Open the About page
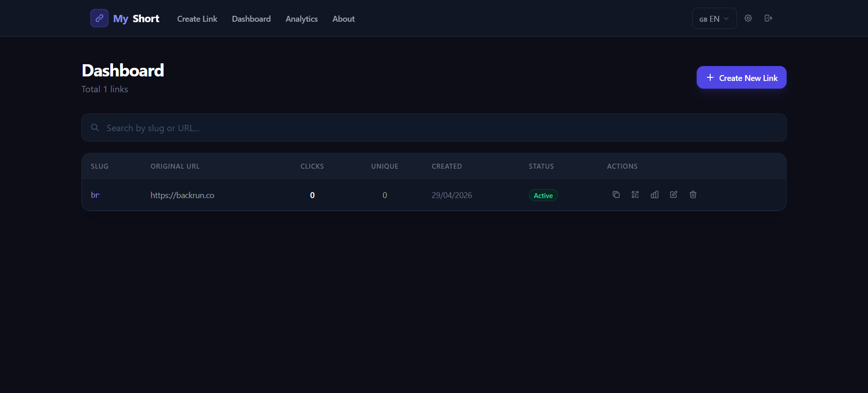This screenshot has width=868, height=393. [x=344, y=19]
